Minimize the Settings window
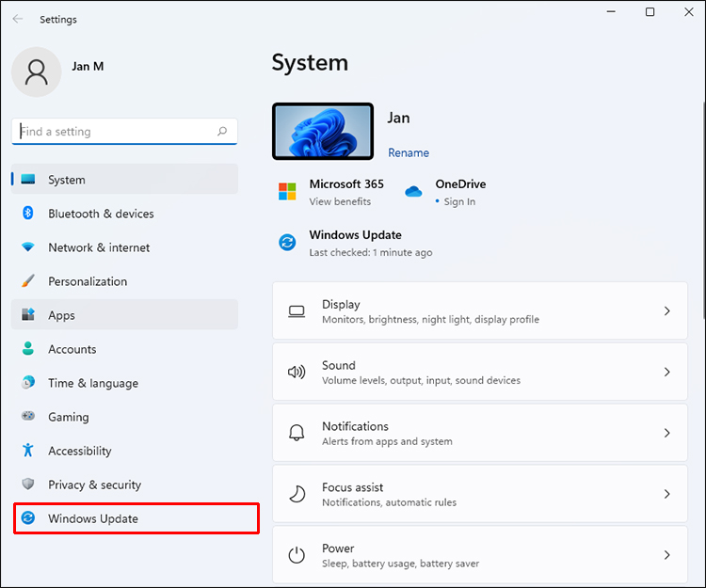 (x=611, y=11)
